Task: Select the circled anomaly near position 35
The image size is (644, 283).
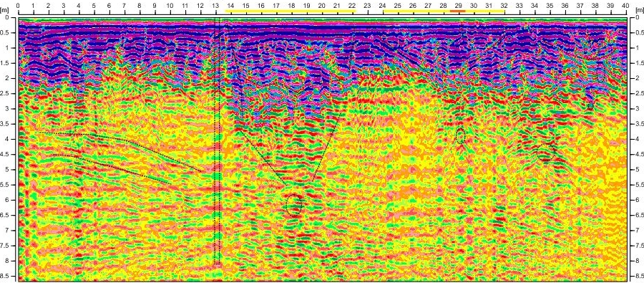Action: point(546,153)
